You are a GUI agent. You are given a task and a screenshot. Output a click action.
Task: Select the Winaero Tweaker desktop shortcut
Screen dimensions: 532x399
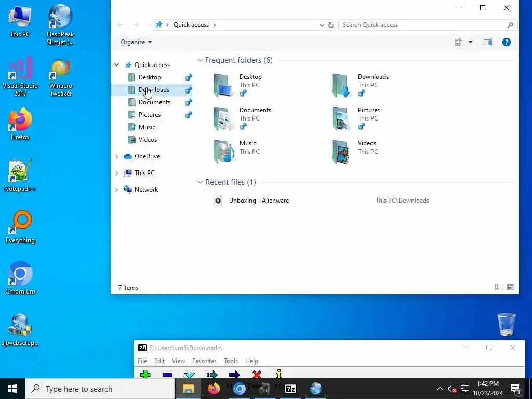(61, 77)
